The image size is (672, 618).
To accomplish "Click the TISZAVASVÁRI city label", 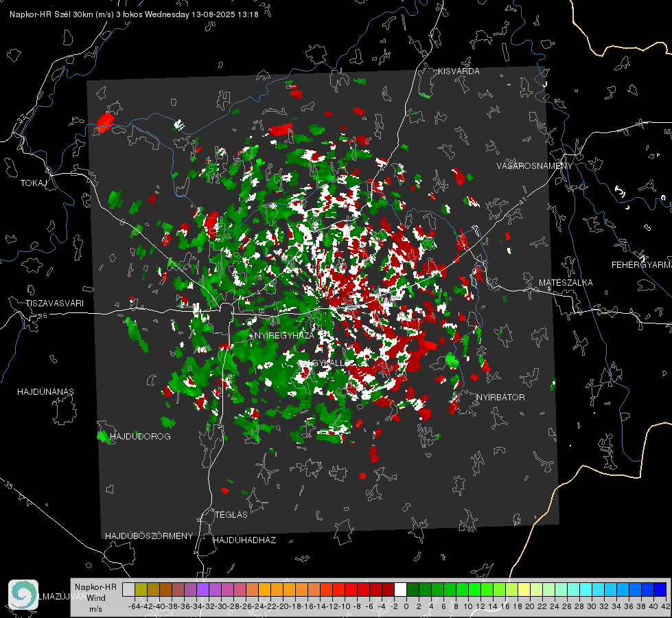I will (54, 304).
